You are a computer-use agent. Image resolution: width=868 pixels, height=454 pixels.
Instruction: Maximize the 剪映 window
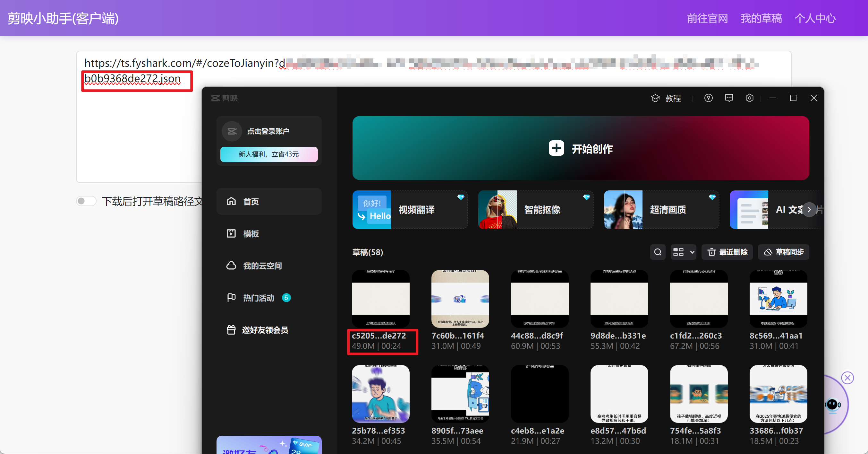coord(793,98)
